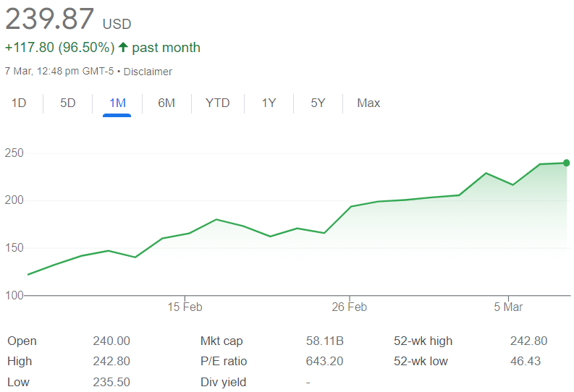This screenshot has height=392, width=574.
Task: Show the 6M price history
Action: (166, 103)
